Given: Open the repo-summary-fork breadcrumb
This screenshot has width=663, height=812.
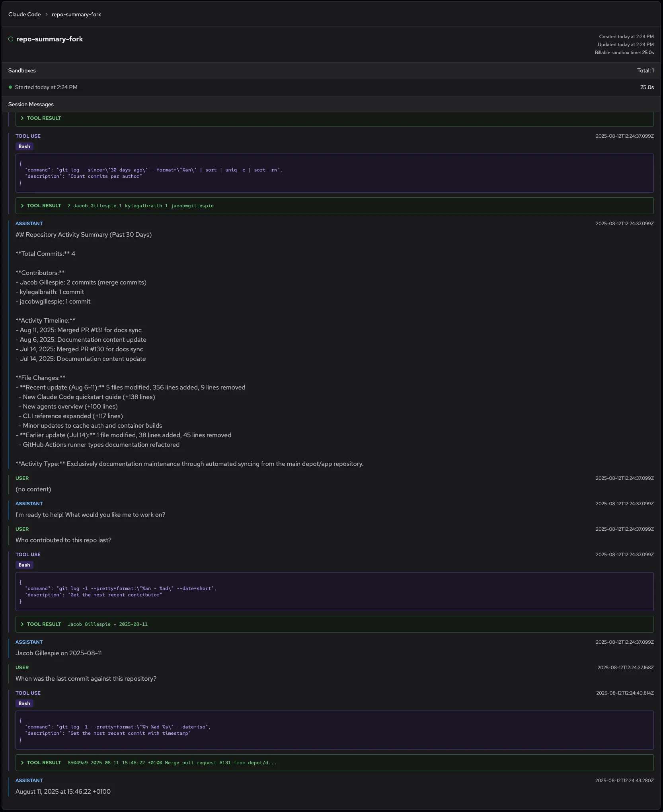Looking at the screenshot, I should [76, 14].
